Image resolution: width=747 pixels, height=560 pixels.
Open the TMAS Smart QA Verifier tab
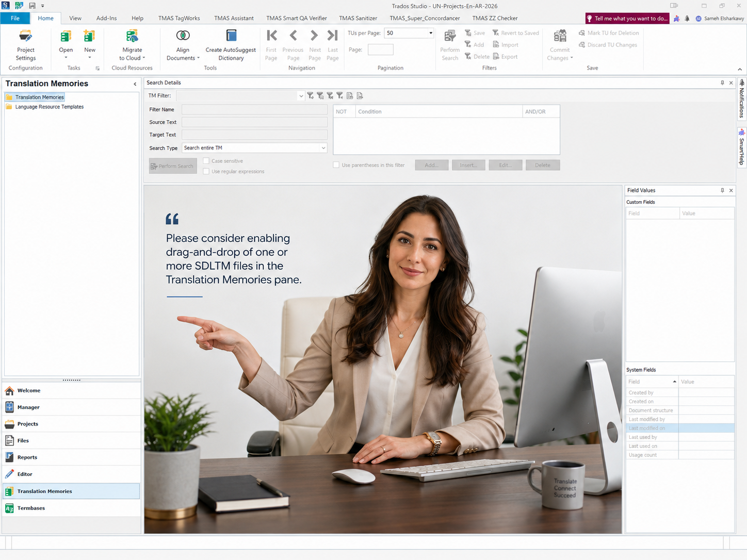pos(297,18)
